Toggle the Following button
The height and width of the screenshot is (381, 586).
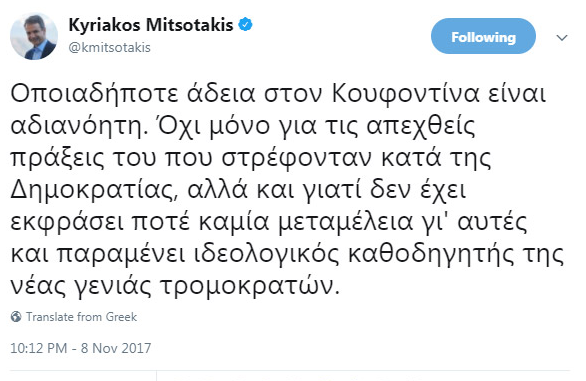483,36
